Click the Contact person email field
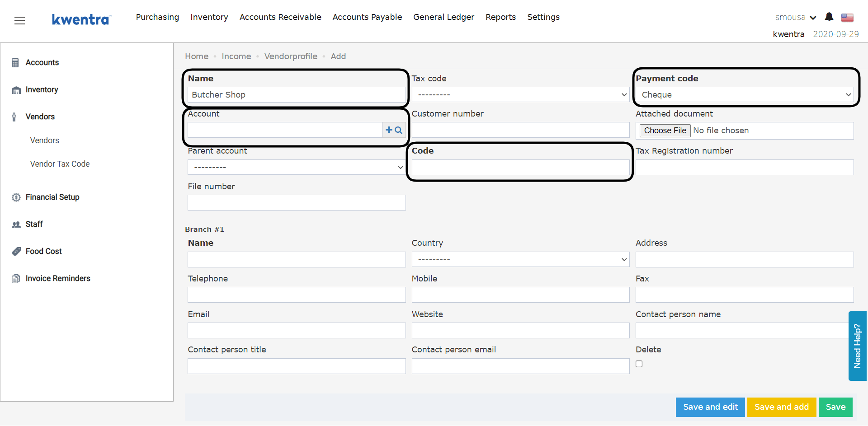 pos(520,366)
